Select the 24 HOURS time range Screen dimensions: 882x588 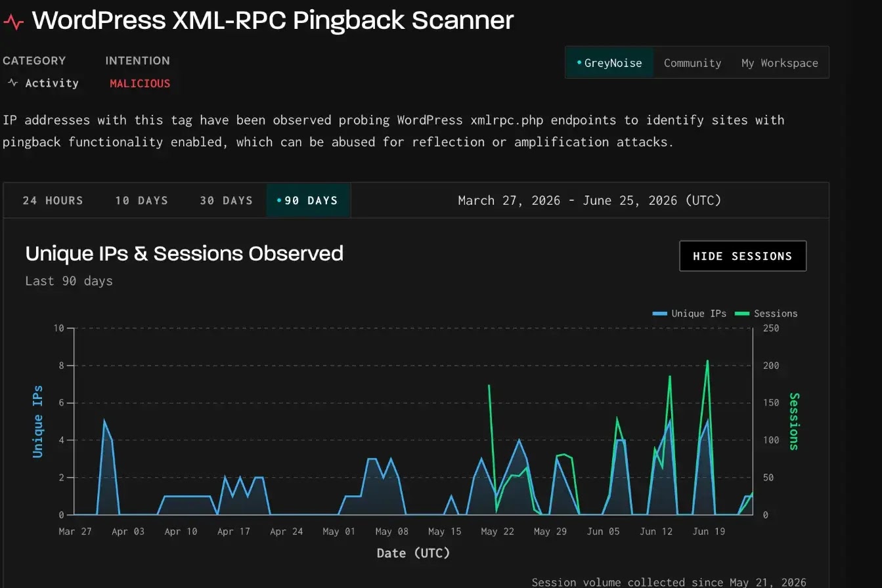(53, 201)
